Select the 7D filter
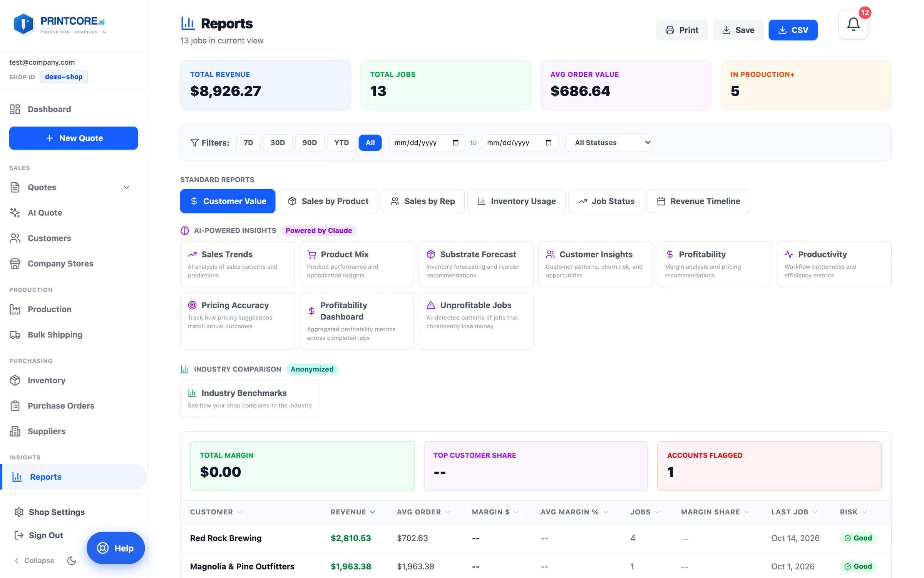This screenshot has width=924, height=578. click(x=248, y=143)
